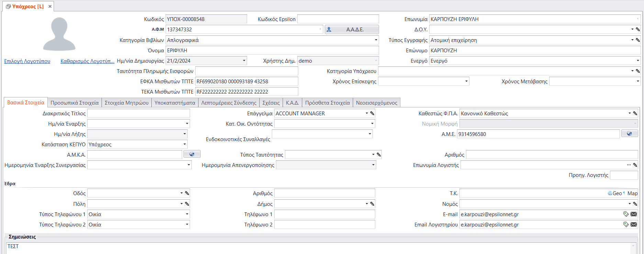
Task: Click the globe lookup button beside Α.Μ.Ε.
Action: click(629, 134)
